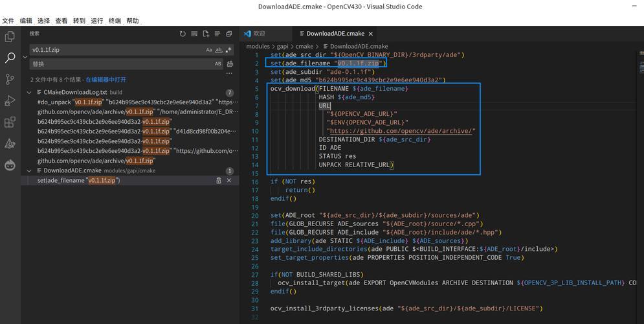Click the 在编辑器中打开 link
The width and height of the screenshot is (644, 324).
click(106, 80)
